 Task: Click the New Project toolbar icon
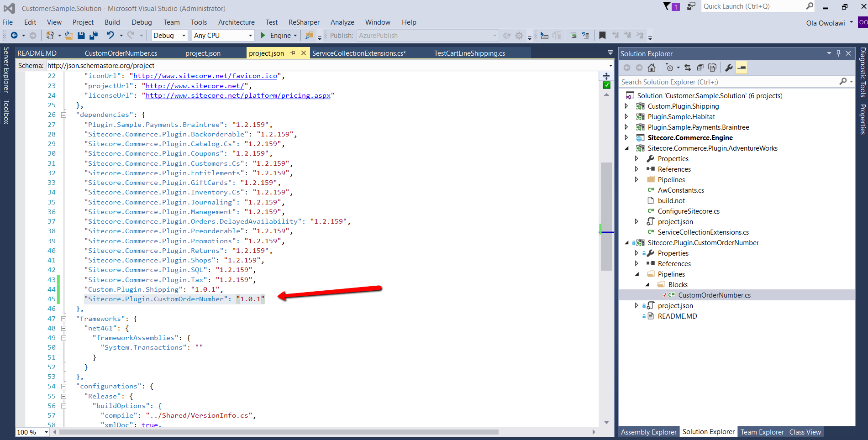tap(50, 35)
